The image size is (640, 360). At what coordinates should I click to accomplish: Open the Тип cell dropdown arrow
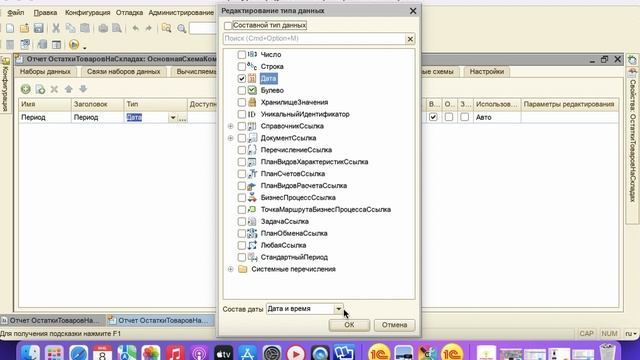(x=173, y=118)
